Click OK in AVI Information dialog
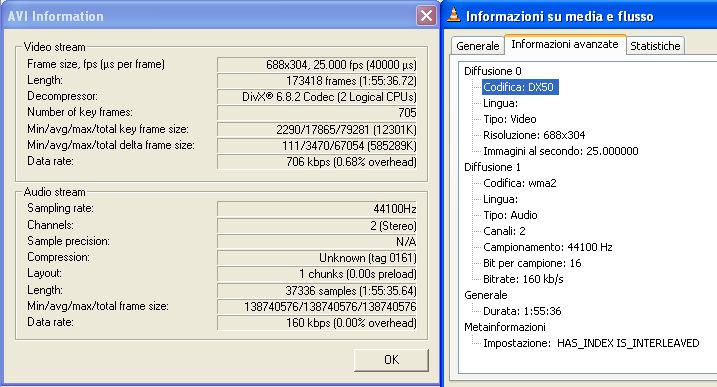This screenshot has width=717, height=387. [x=391, y=360]
